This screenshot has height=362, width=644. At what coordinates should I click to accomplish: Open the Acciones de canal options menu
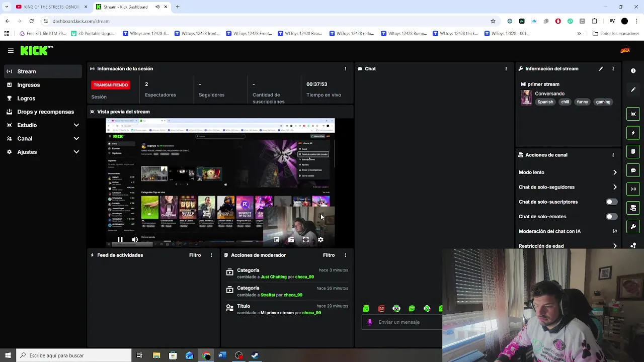(613, 155)
